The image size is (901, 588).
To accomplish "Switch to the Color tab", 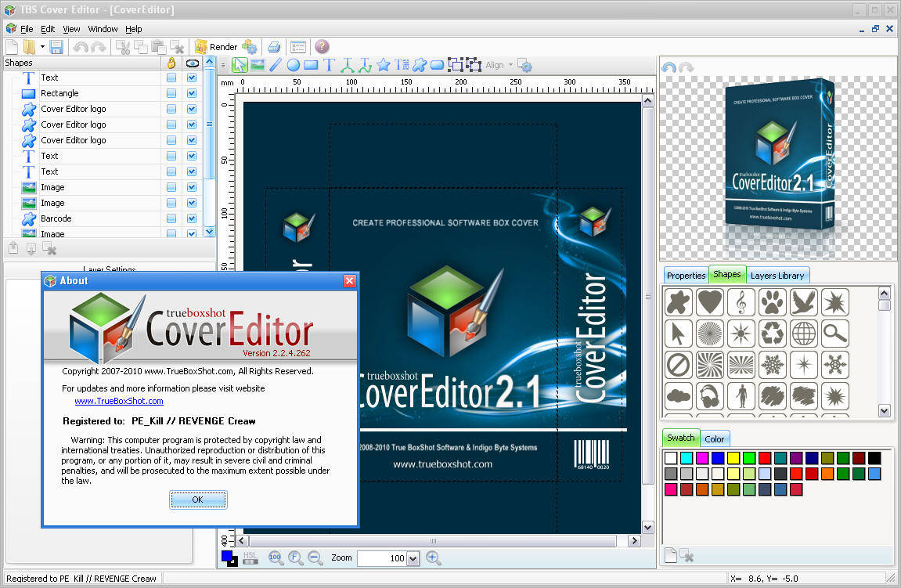I will pos(714,438).
